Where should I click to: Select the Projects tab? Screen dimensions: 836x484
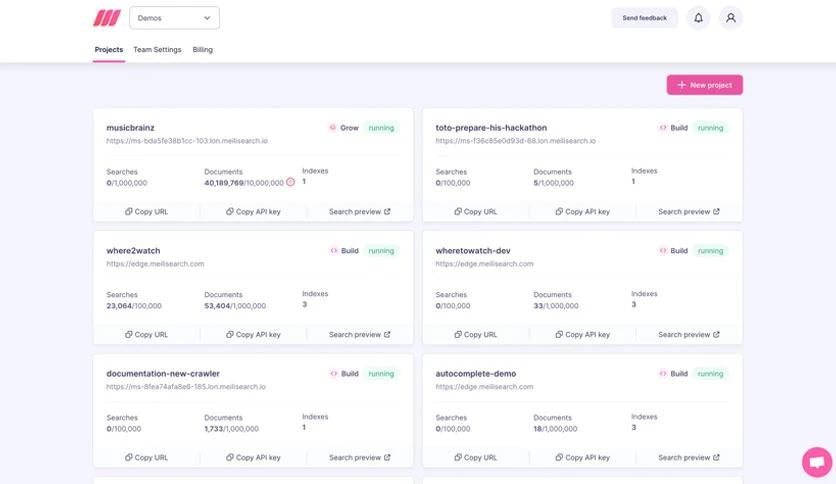tap(109, 49)
